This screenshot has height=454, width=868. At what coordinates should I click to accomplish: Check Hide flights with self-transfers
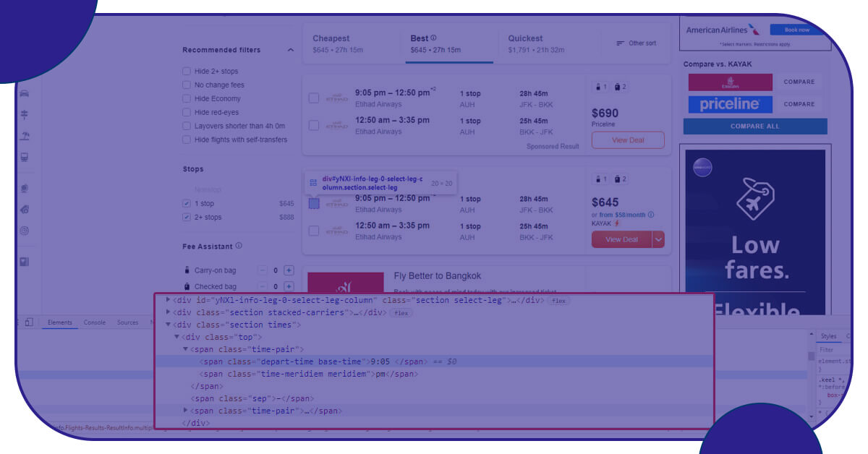(187, 140)
